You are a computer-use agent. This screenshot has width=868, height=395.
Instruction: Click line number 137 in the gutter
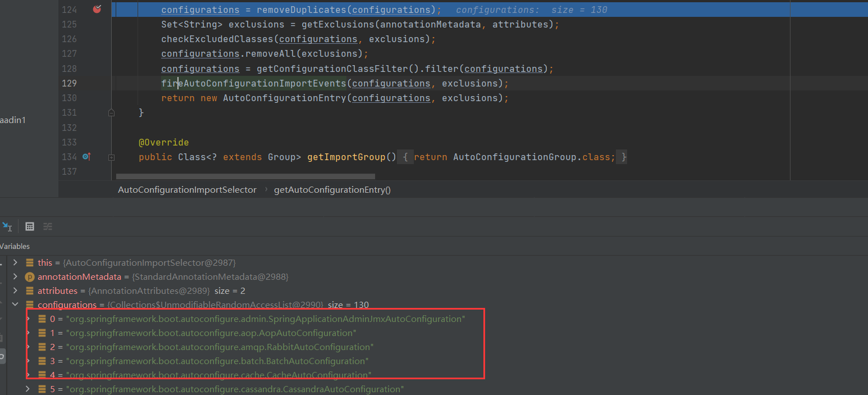tap(69, 171)
